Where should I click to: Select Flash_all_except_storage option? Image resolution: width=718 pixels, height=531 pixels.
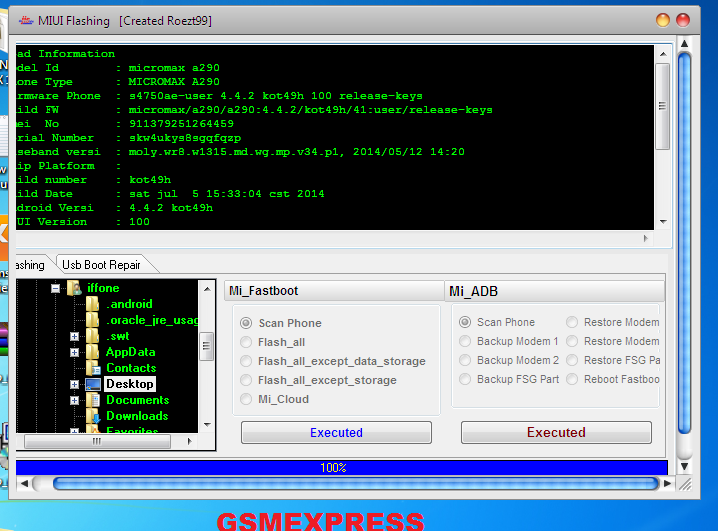coord(246,380)
